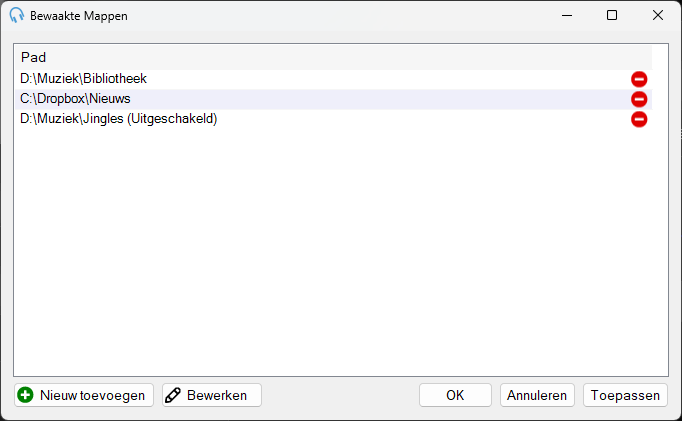
Task: Delete the disabled Jingles folder via red icon
Action: (639, 119)
